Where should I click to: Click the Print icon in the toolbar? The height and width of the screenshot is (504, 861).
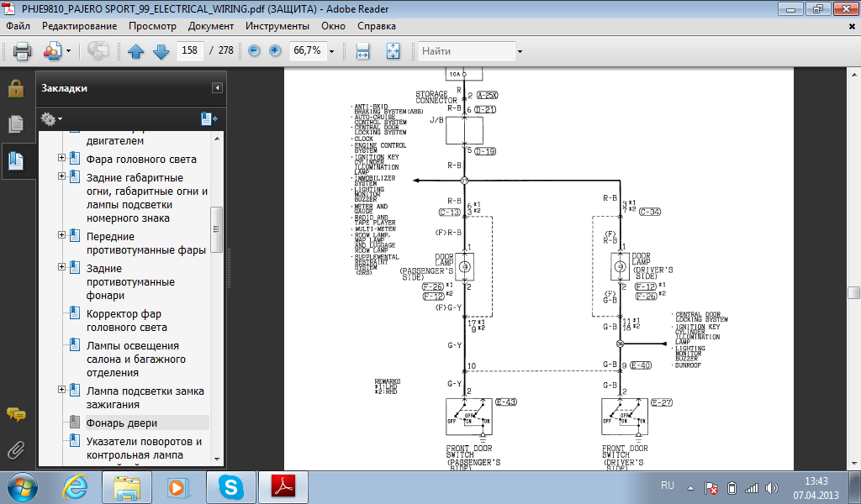(x=22, y=51)
